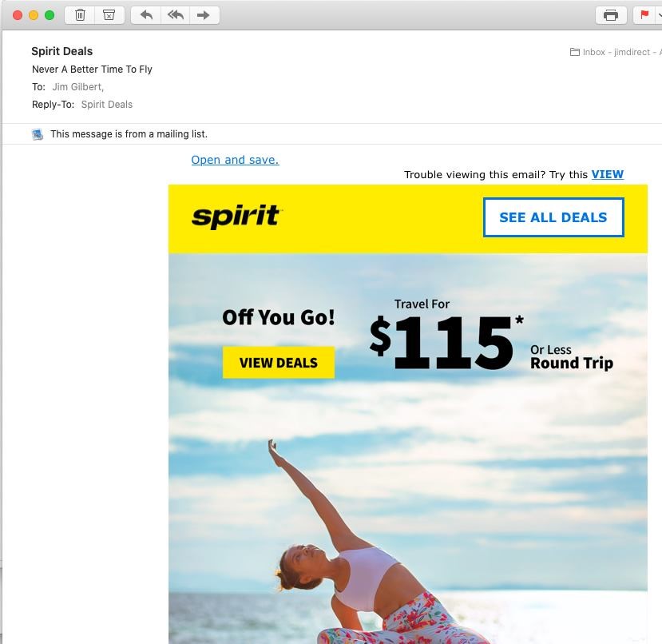Delete message with the trash icon

[x=80, y=15]
